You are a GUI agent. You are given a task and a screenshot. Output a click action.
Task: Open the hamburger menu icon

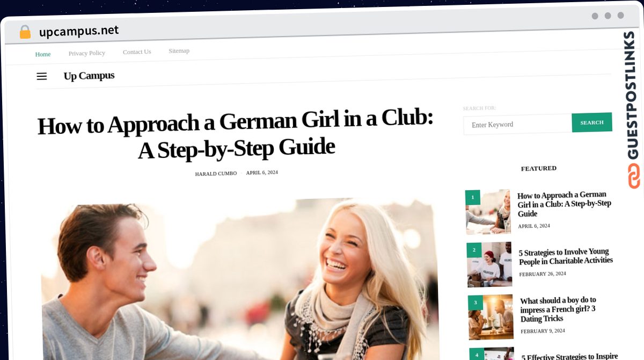42,76
